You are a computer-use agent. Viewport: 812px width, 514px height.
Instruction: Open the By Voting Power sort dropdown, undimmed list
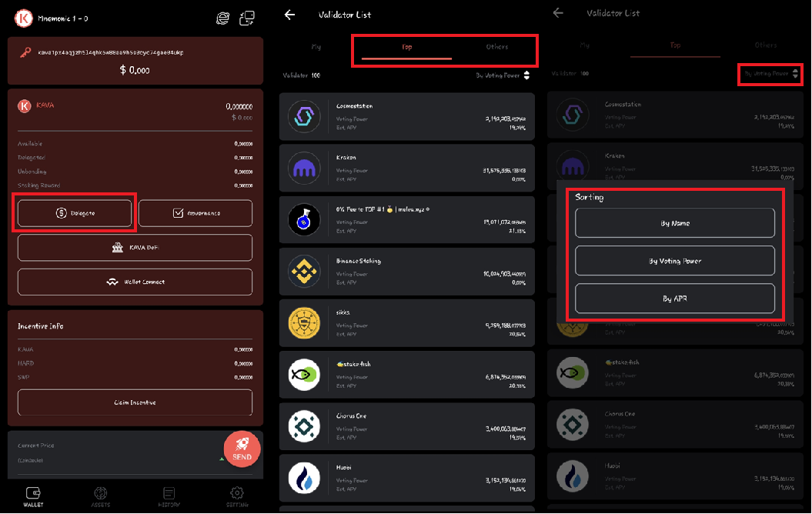503,75
